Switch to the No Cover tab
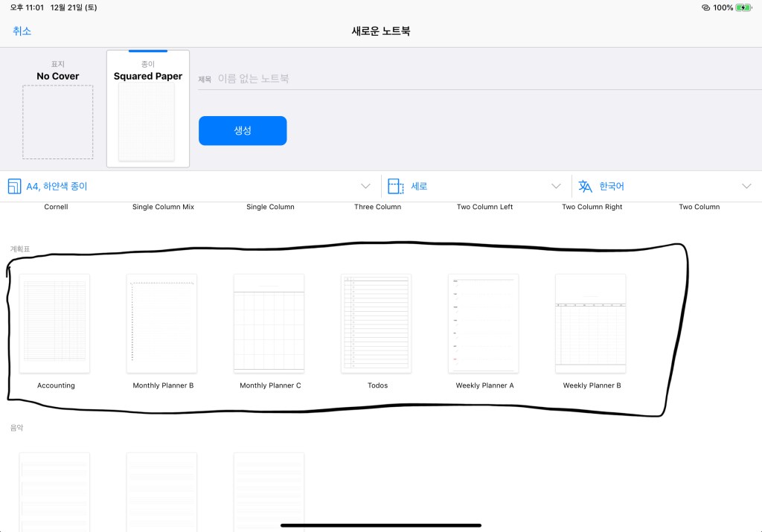This screenshot has width=762, height=532. (57, 109)
